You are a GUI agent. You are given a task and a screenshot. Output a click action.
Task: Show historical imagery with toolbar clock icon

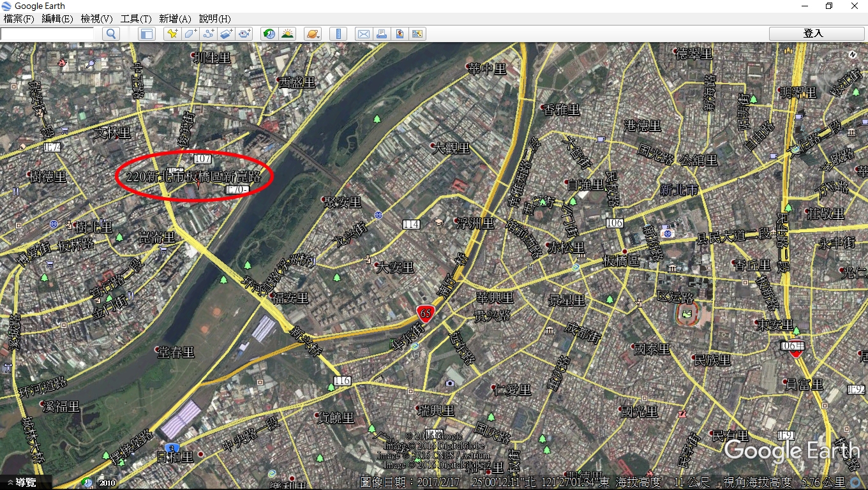coord(269,34)
